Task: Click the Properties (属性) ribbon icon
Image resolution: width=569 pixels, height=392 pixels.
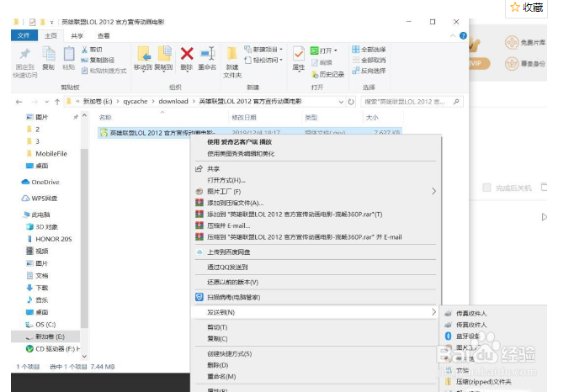Action: pyautogui.click(x=299, y=58)
